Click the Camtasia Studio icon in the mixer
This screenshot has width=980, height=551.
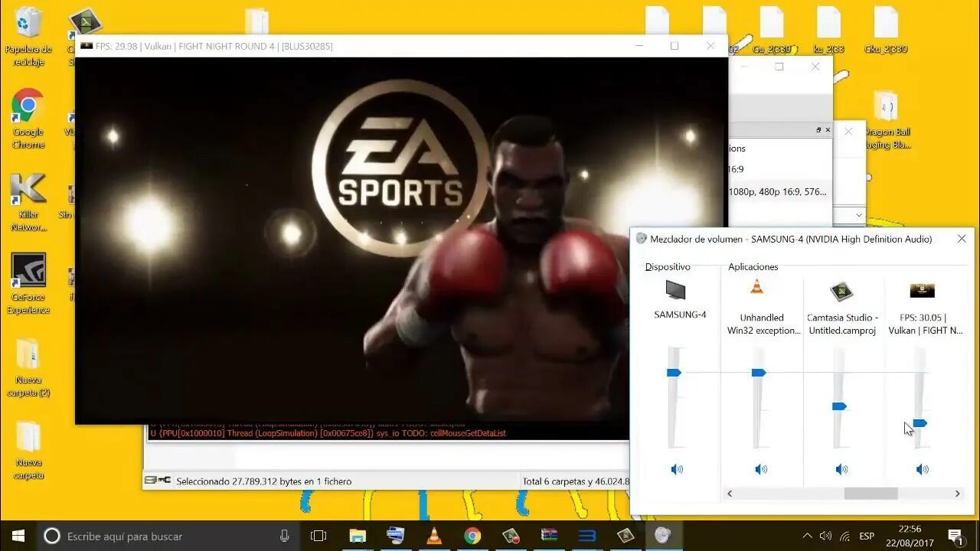pyautogui.click(x=841, y=291)
